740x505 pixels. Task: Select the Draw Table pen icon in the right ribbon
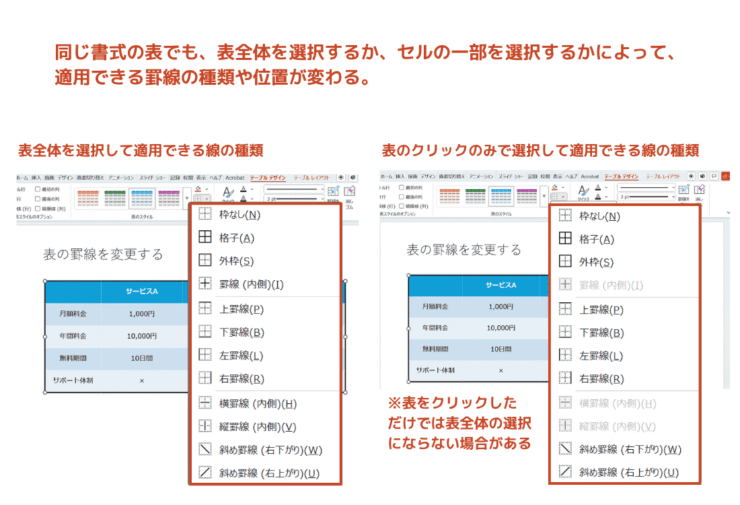pyautogui.click(x=684, y=189)
